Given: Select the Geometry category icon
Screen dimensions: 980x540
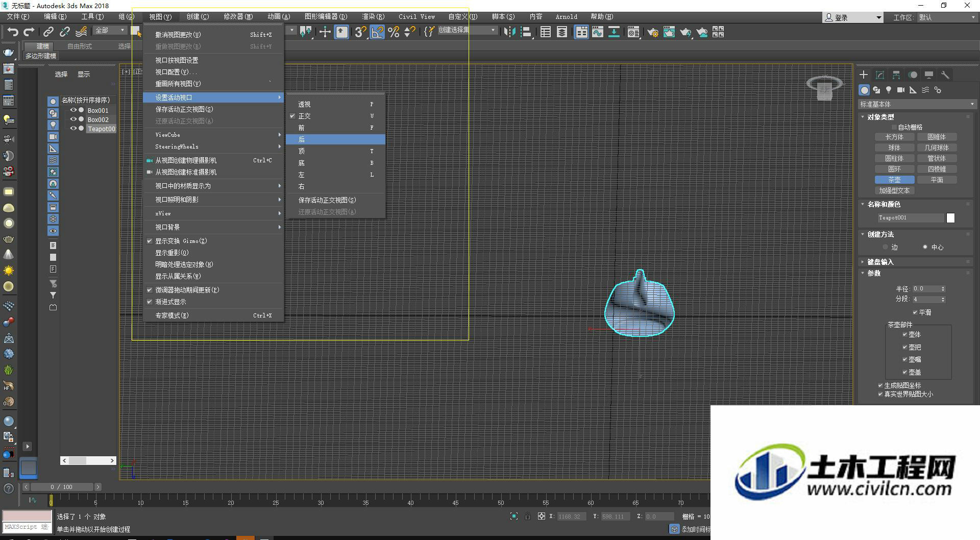Looking at the screenshot, I should (864, 90).
